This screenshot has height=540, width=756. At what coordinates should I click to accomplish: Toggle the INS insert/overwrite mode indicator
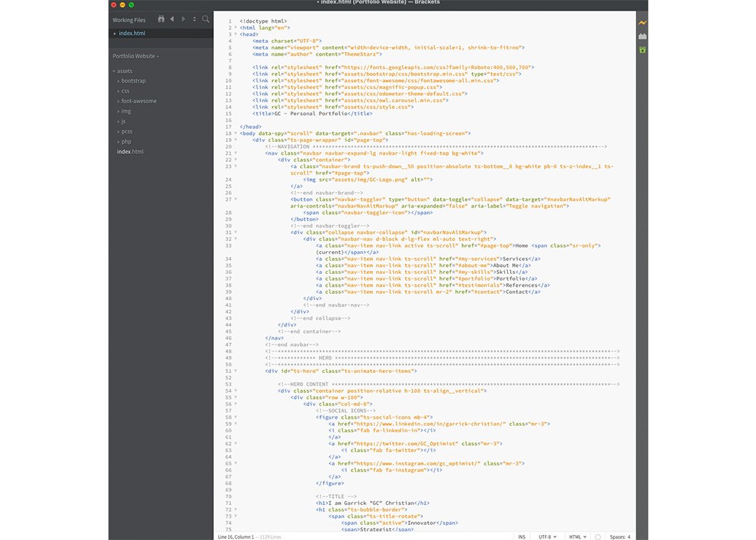click(522, 536)
